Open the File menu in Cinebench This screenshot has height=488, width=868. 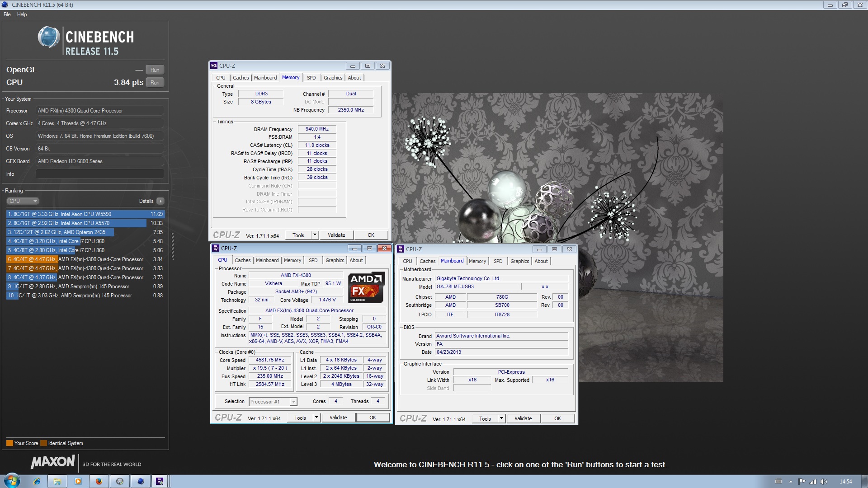tap(7, 14)
